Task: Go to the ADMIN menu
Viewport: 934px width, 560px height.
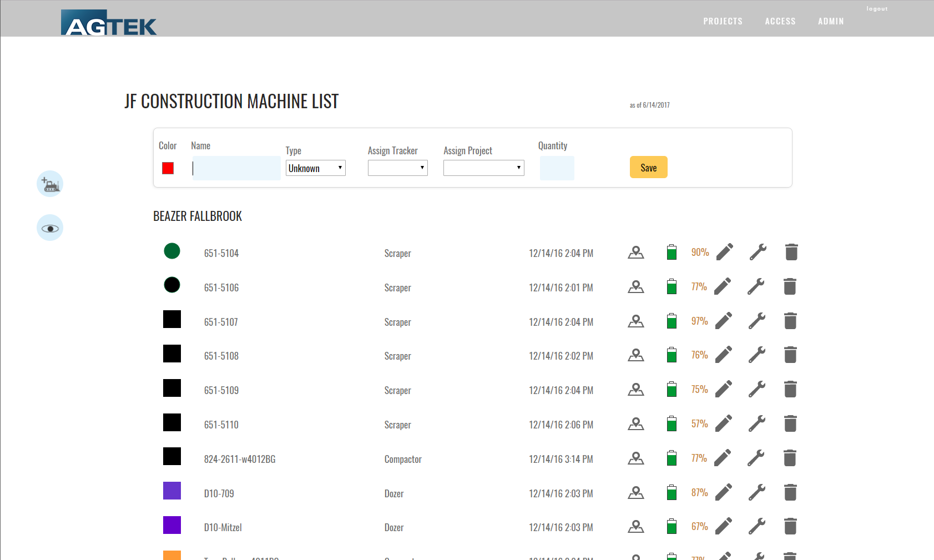Action: tap(830, 21)
